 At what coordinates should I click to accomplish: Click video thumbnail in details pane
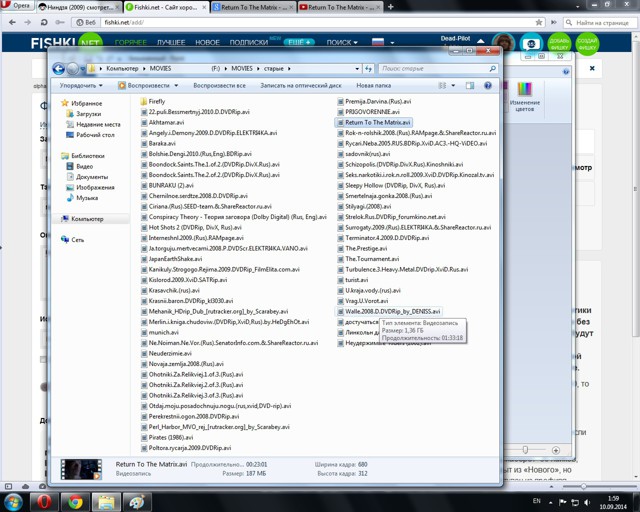[x=81, y=469]
